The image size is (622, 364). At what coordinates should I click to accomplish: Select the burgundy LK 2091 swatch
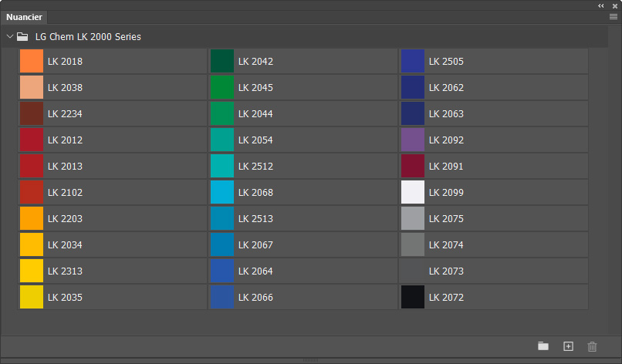tap(413, 166)
